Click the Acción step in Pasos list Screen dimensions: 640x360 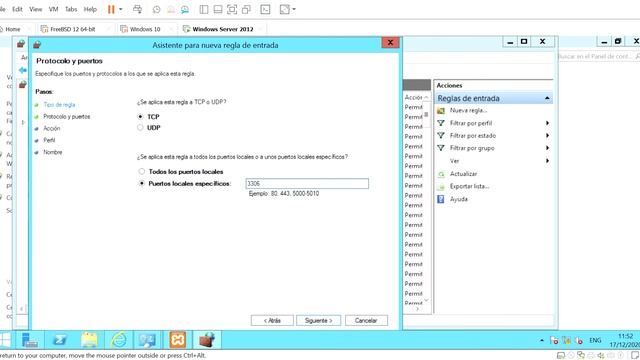point(52,129)
